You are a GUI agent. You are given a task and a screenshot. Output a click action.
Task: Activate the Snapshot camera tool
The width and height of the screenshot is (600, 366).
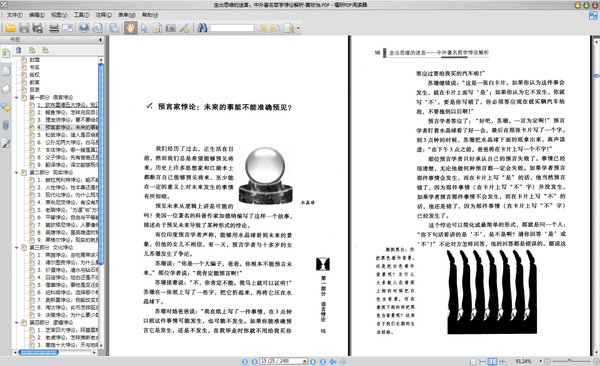coord(171,28)
